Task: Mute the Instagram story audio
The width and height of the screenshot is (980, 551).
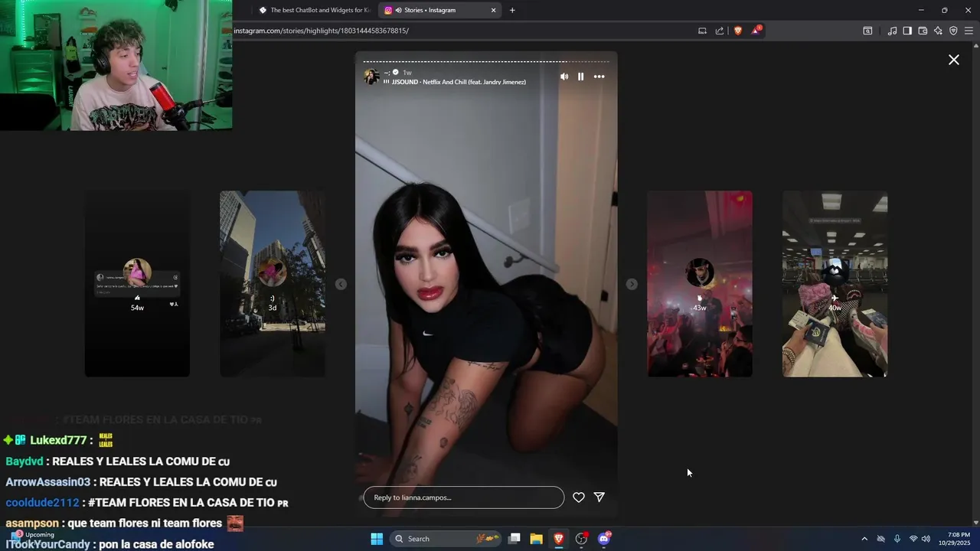Action: (564, 77)
